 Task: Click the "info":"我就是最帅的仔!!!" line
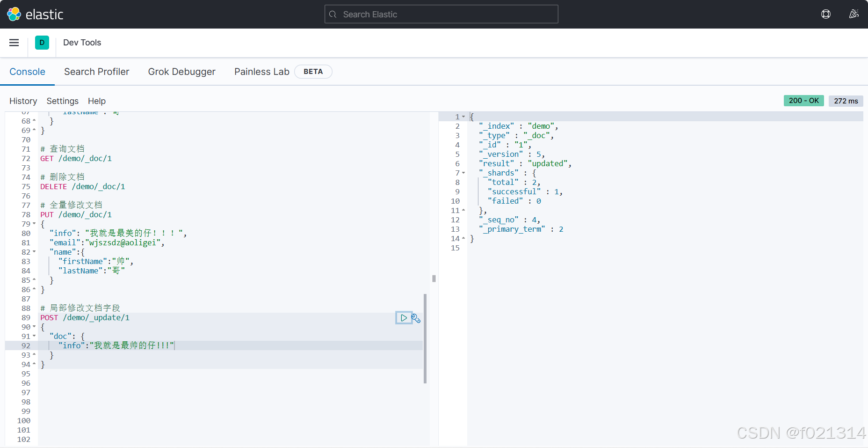[116, 345]
